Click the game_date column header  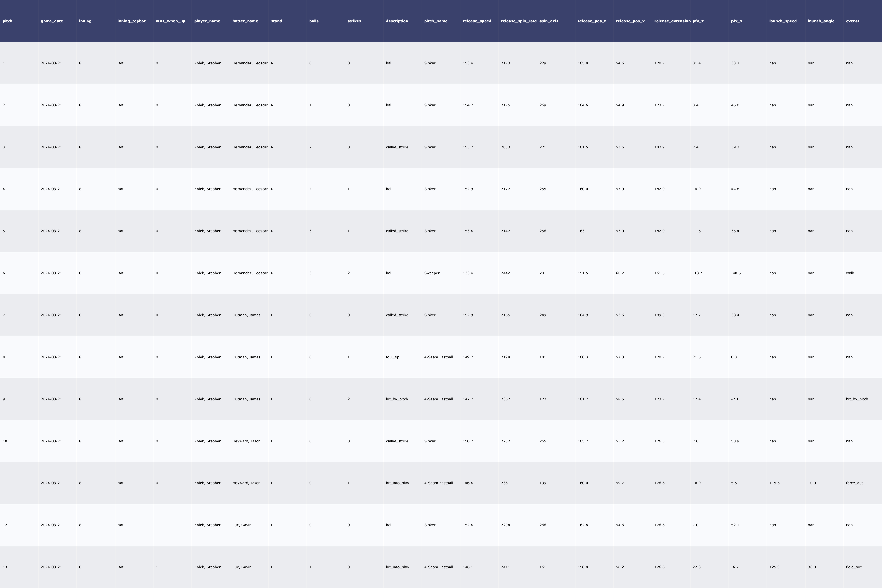click(52, 21)
